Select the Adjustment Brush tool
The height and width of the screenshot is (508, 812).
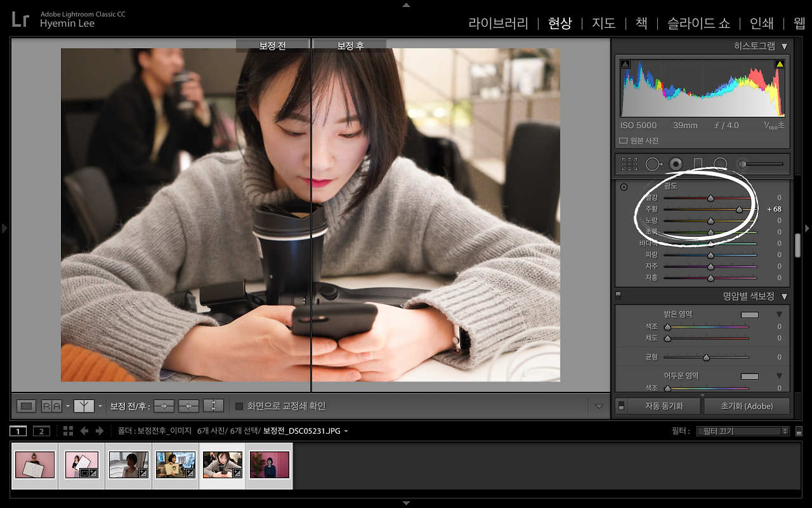tap(759, 164)
